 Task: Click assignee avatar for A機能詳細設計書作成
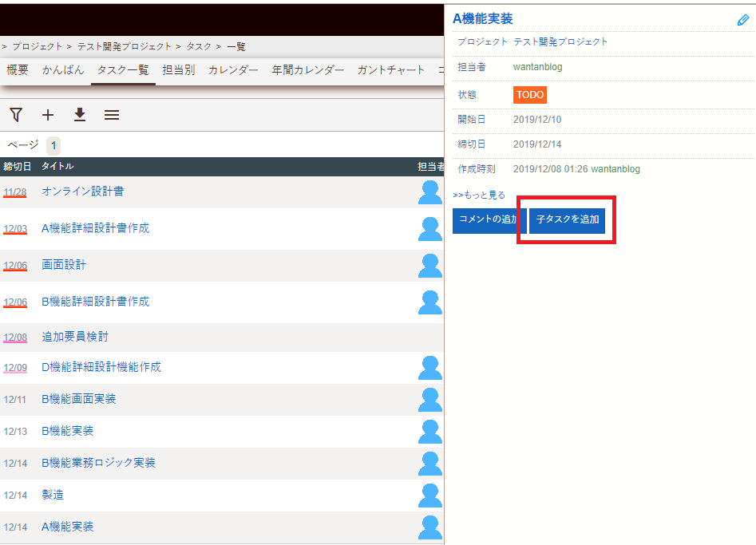click(430, 229)
